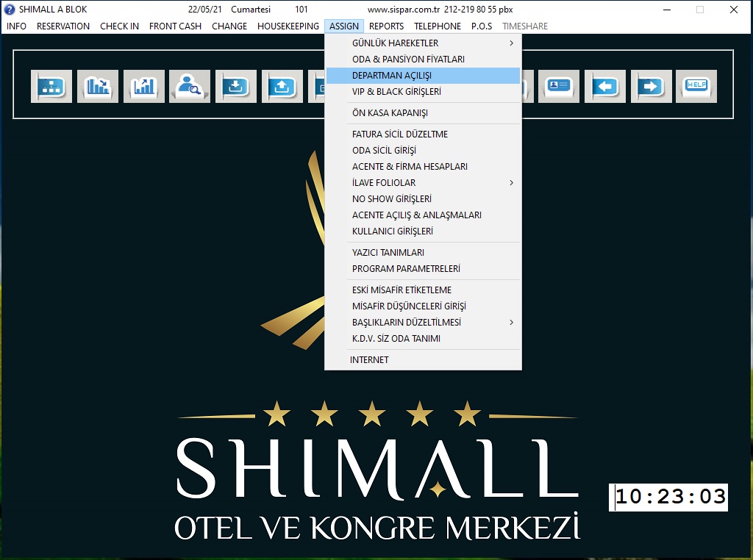Select VIP & BLACK GİRİŞLERİ

(x=423, y=92)
